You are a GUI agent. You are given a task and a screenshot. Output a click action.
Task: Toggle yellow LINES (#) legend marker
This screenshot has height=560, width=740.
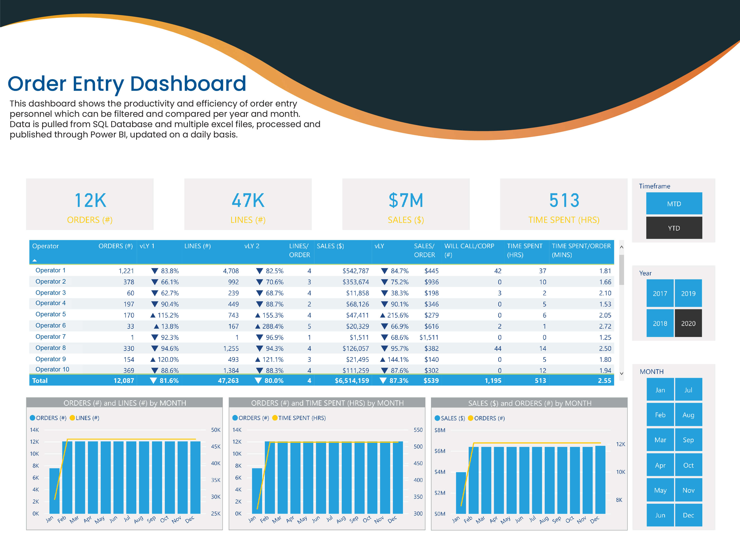point(72,417)
